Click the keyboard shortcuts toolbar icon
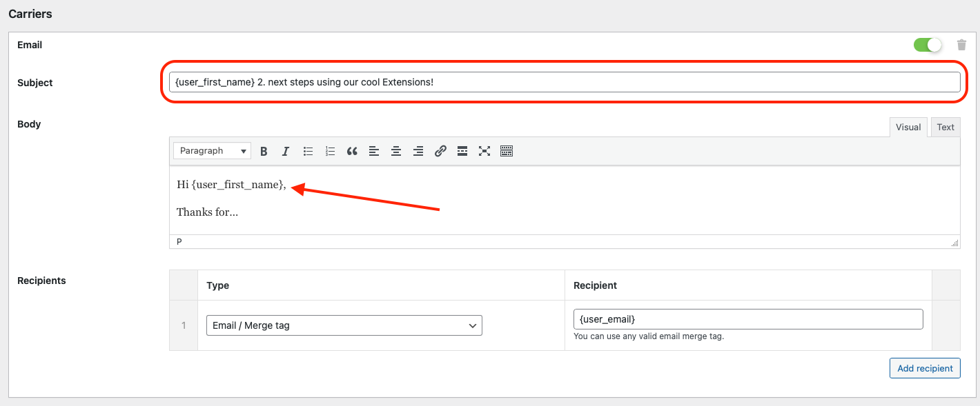 506,150
